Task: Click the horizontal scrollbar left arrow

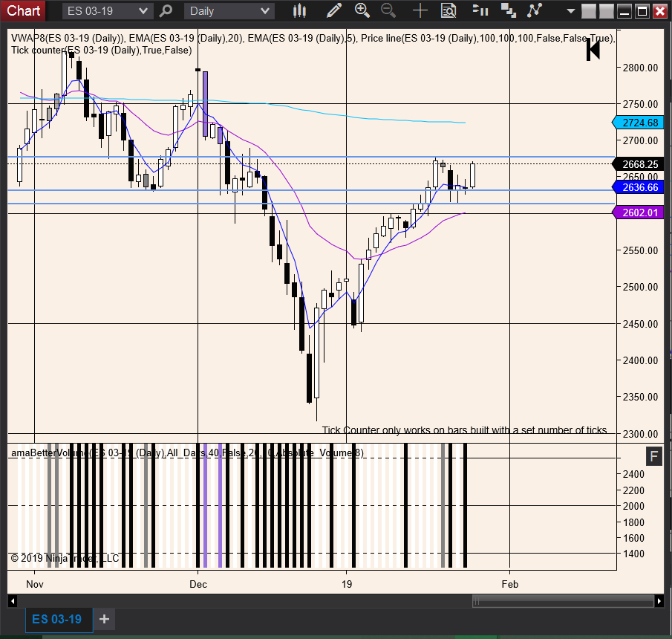Action: (x=13, y=601)
